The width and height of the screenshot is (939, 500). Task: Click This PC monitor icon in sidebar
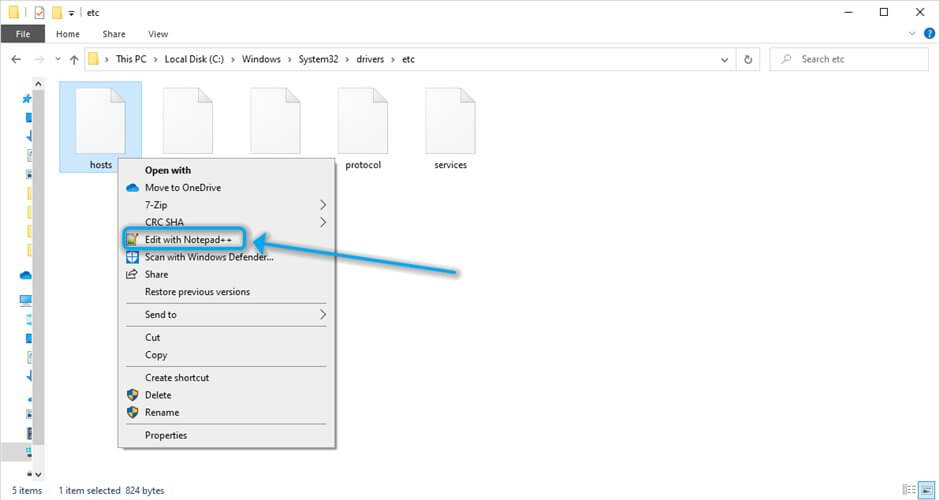(26, 300)
